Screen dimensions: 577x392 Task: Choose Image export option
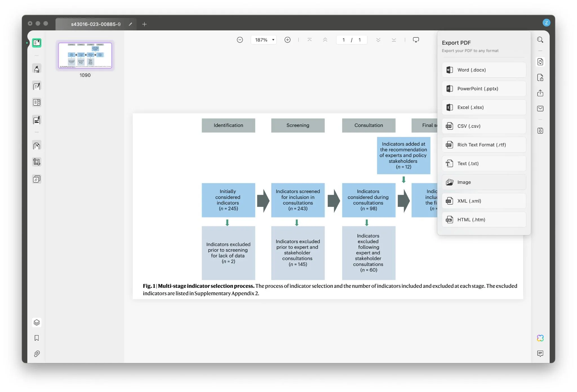pos(484,182)
